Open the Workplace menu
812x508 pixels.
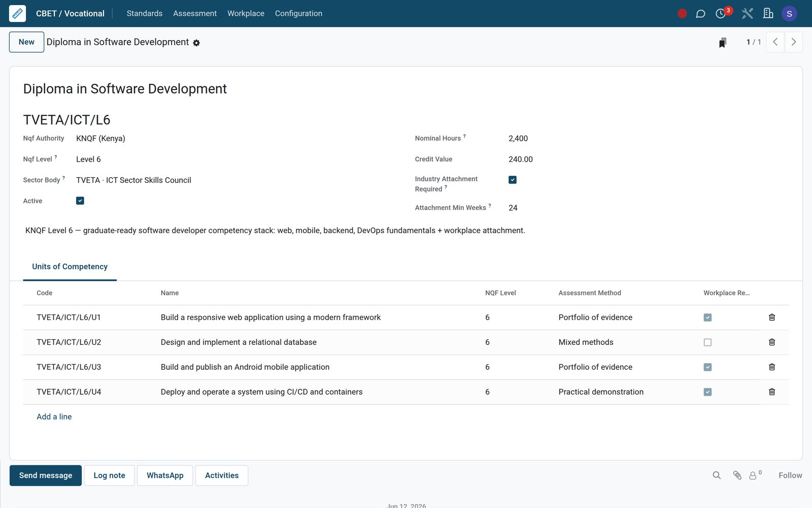(x=246, y=14)
